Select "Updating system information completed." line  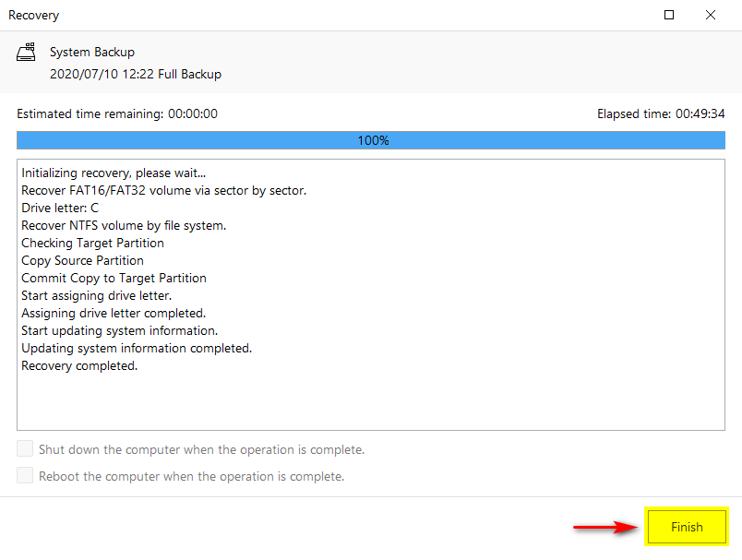point(137,348)
